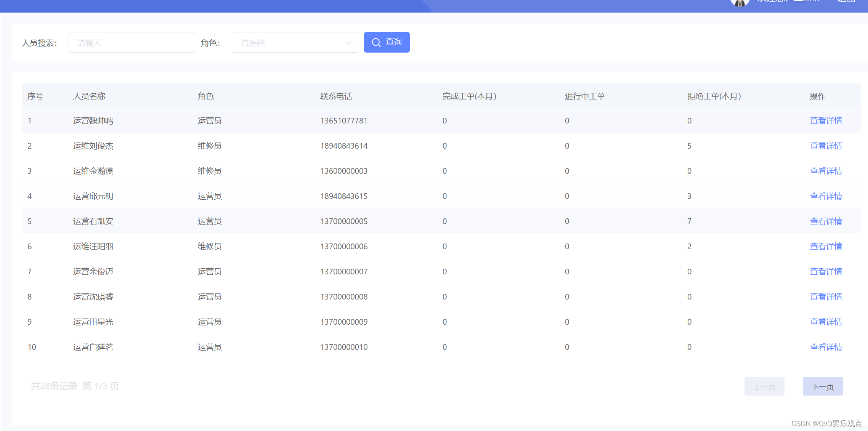Viewport: 868px width, 431px height.
Task: Click the 查询 search button
Action: point(387,42)
